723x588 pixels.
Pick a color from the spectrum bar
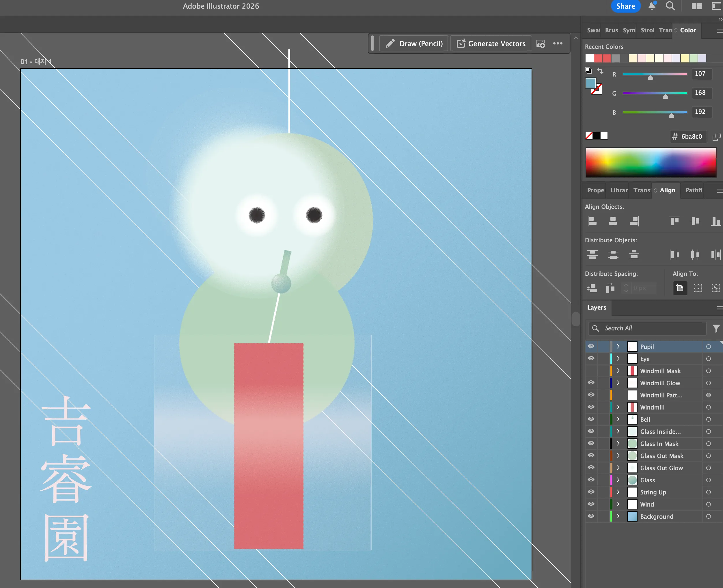pos(651,162)
